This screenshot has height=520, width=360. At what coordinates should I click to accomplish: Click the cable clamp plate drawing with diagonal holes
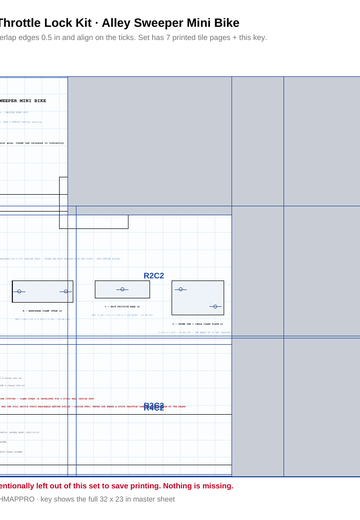[198, 298]
